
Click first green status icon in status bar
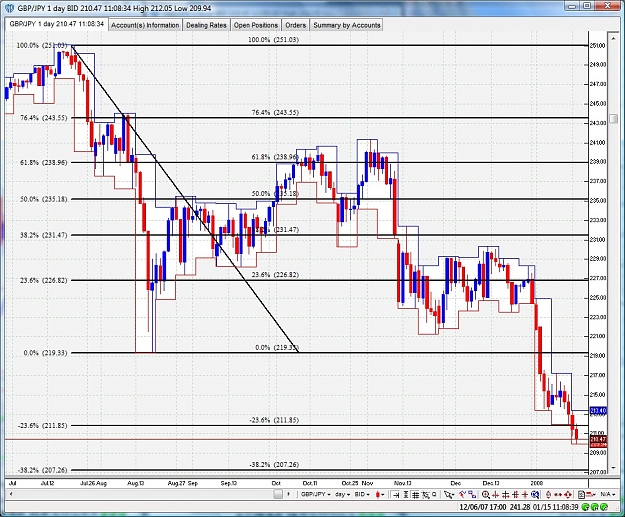point(586,507)
